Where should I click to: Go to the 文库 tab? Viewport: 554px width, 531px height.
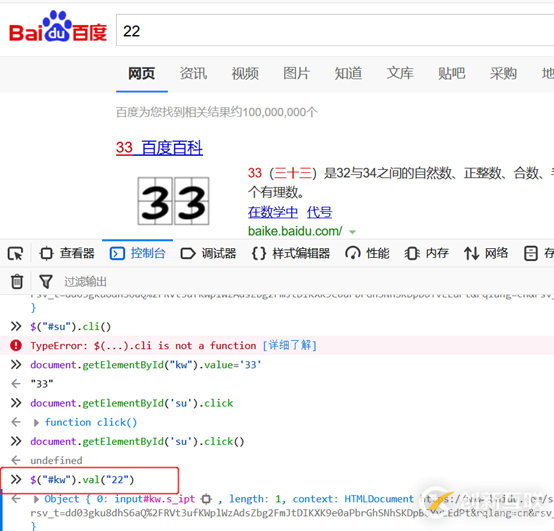coord(400,73)
